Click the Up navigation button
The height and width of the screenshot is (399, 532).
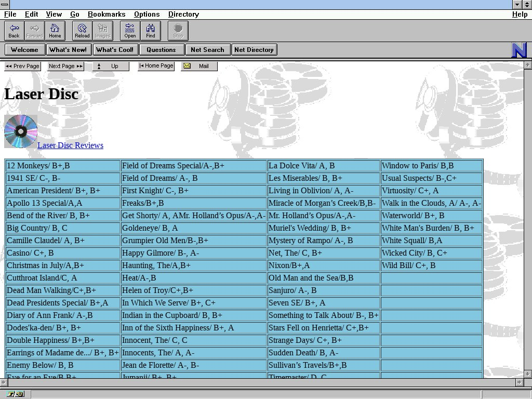(111, 66)
